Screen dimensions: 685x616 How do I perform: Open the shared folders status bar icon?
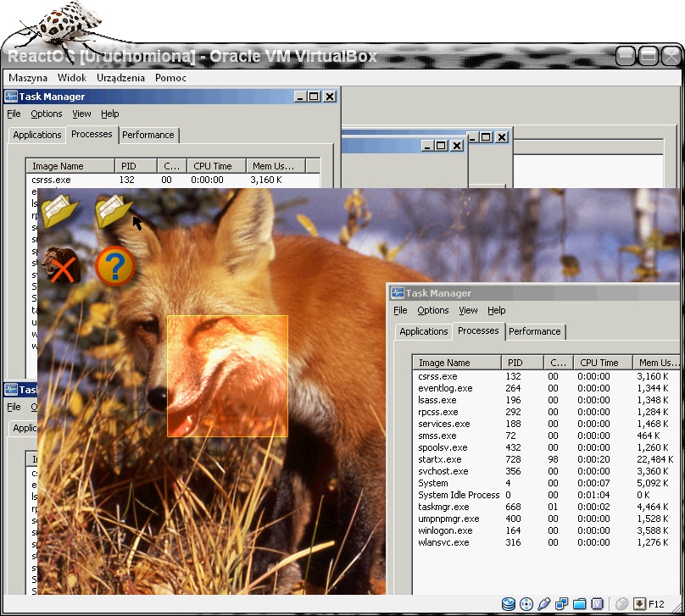[579, 604]
